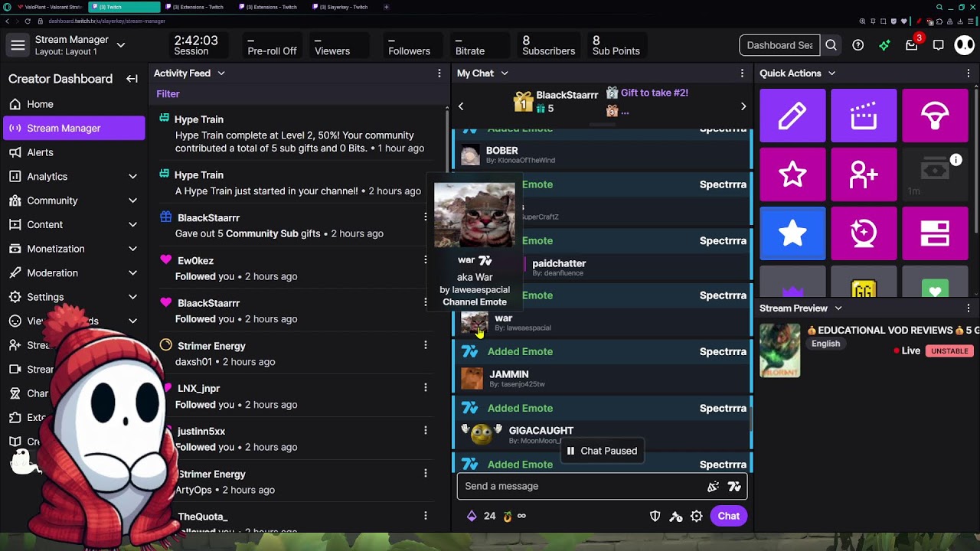Image resolution: width=980 pixels, height=551 pixels.
Task: Open the 7TV emote picker in message box
Action: pyautogui.click(x=734, y=486)
